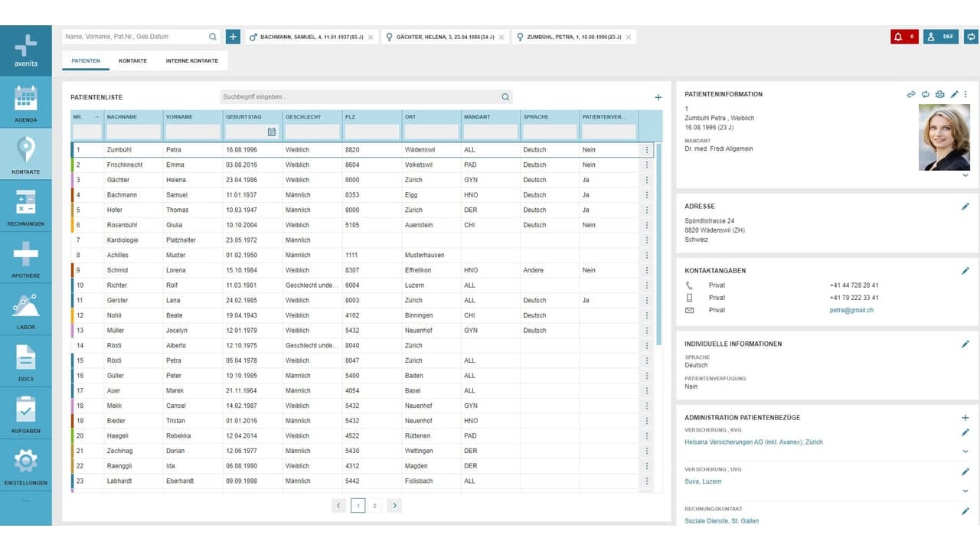Open the Apotheke pharmacy module
The image size is (980, 551).
[x=25, y=258]
